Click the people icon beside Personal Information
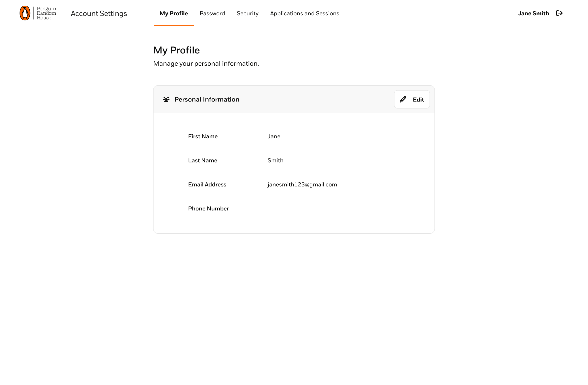 (x=166, y=99)
